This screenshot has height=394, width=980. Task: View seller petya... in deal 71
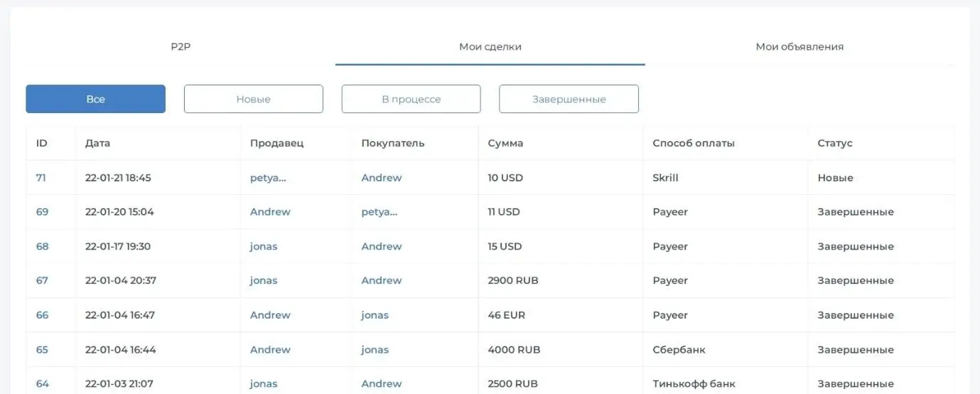(x=268, y=178)
